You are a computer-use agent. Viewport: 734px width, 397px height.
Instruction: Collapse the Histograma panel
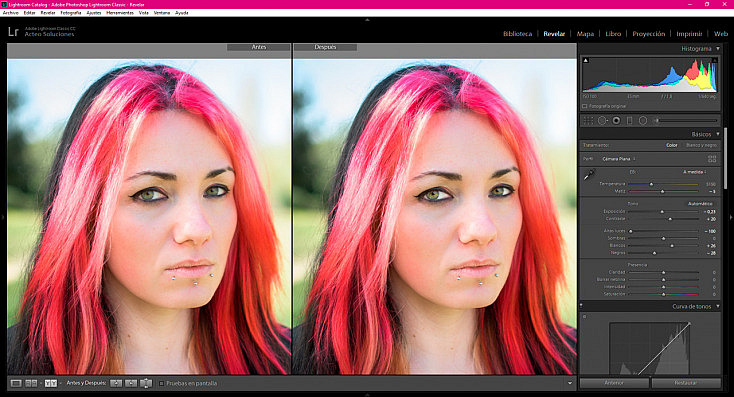[718, 49]
